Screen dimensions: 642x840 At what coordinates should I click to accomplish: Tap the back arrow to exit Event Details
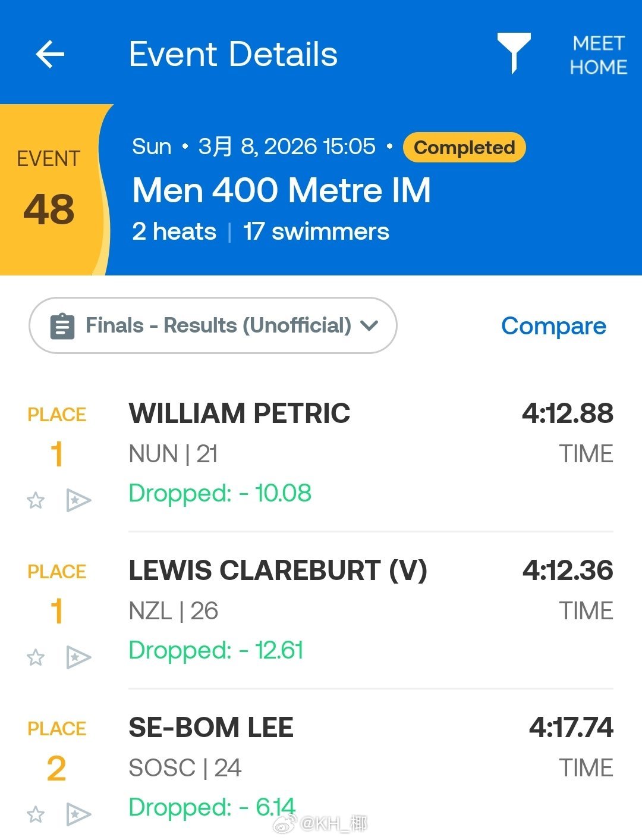coord(51,54)
